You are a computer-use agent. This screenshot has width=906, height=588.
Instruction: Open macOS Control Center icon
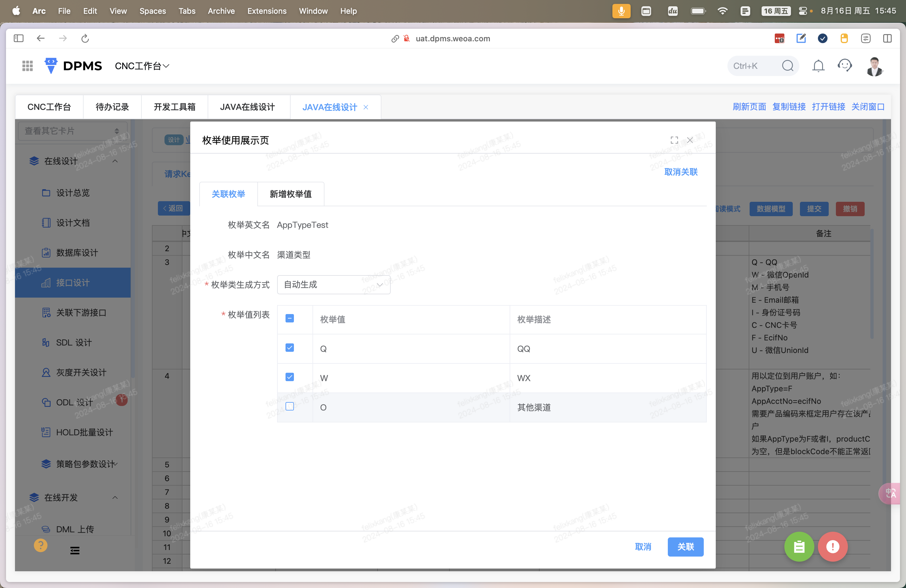pyautogui.click(x=803, y=11)
